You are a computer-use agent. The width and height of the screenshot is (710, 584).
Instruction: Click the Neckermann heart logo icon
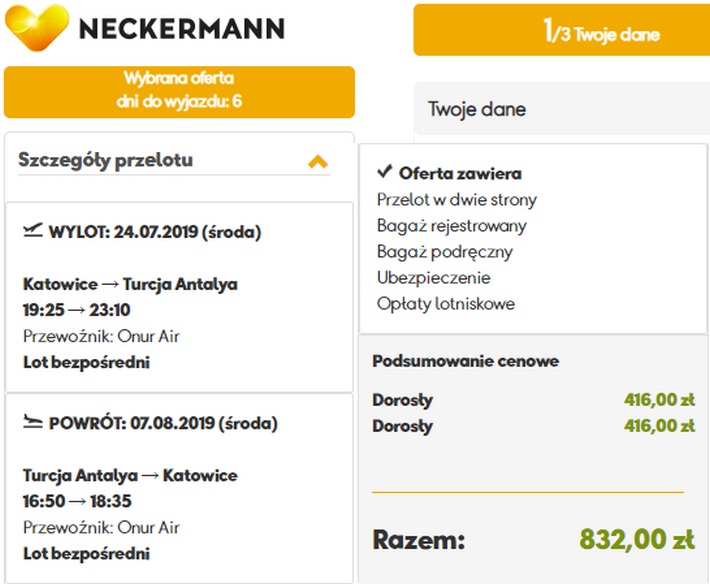tap(37, 27)
